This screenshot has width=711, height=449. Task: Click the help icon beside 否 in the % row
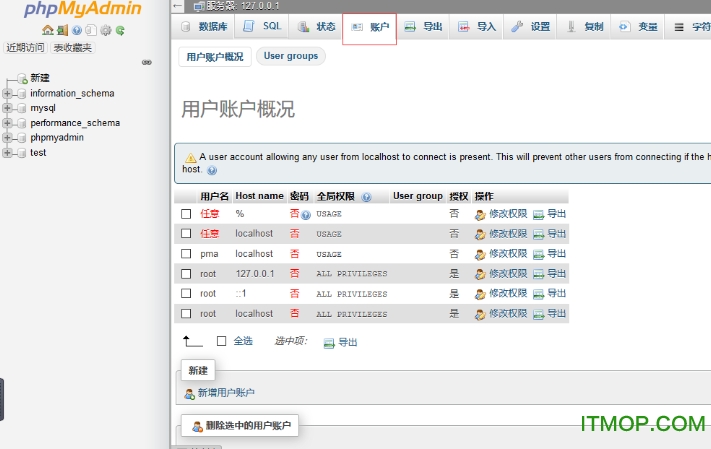(306, 215)
